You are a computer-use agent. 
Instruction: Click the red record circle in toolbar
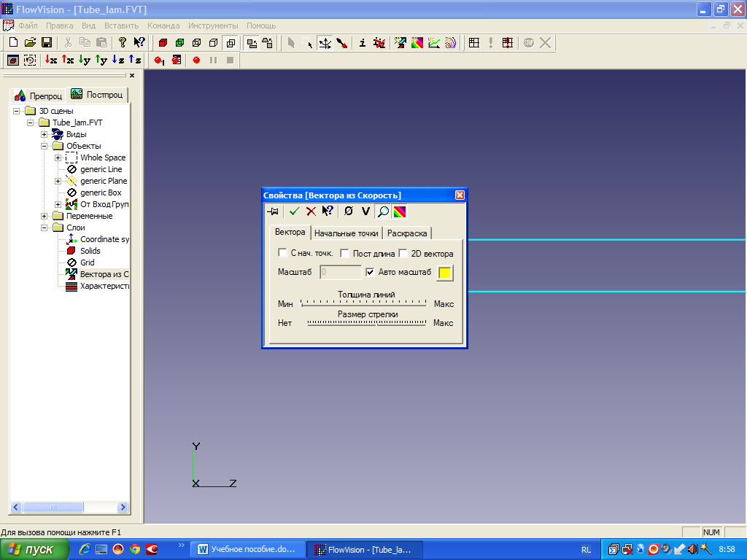(196, 61)
